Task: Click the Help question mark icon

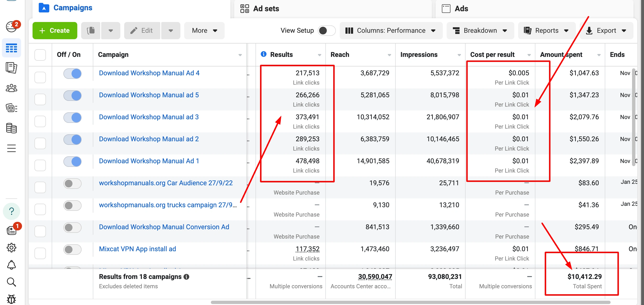Action: pos(11,211)
